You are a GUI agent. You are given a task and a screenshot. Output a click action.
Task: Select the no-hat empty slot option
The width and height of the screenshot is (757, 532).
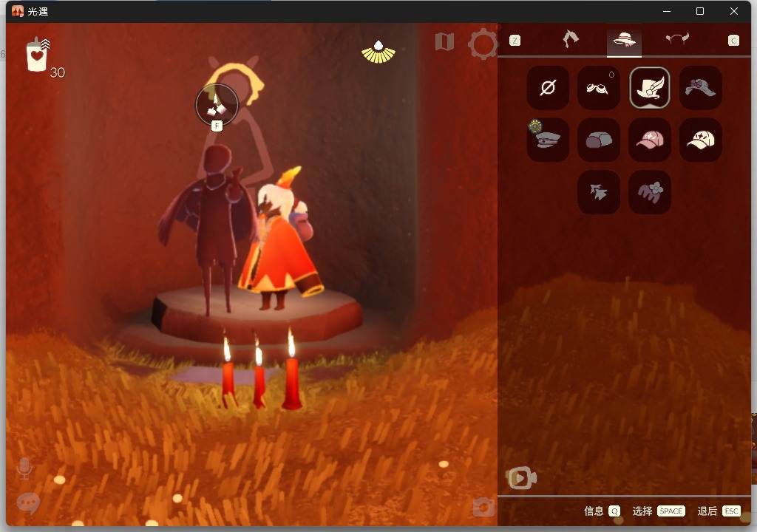[x=548, y=88]
